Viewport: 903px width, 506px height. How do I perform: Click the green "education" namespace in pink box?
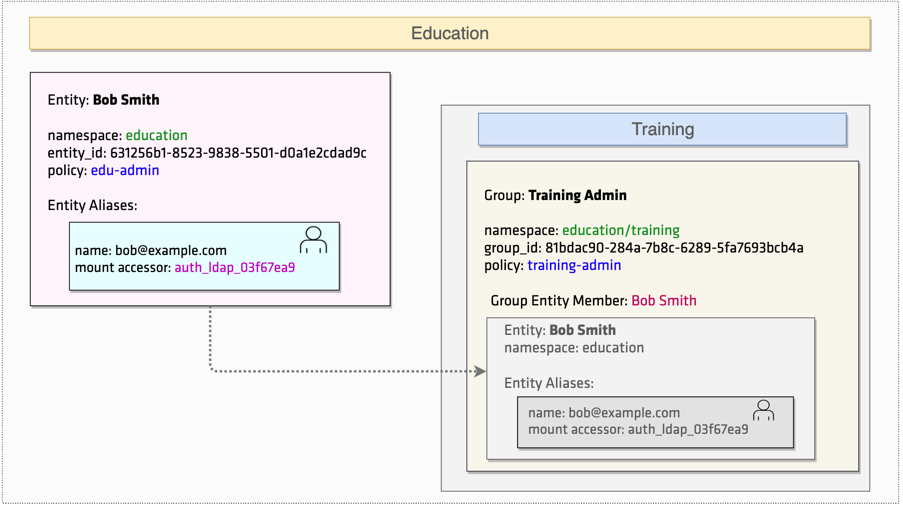tap(157, 135)
